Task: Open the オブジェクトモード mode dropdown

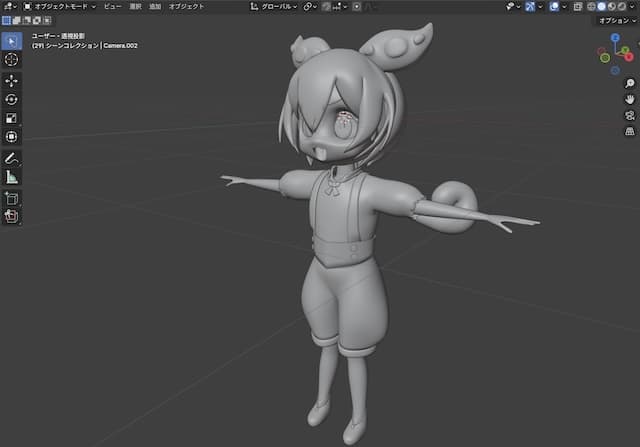Action: 60,6
